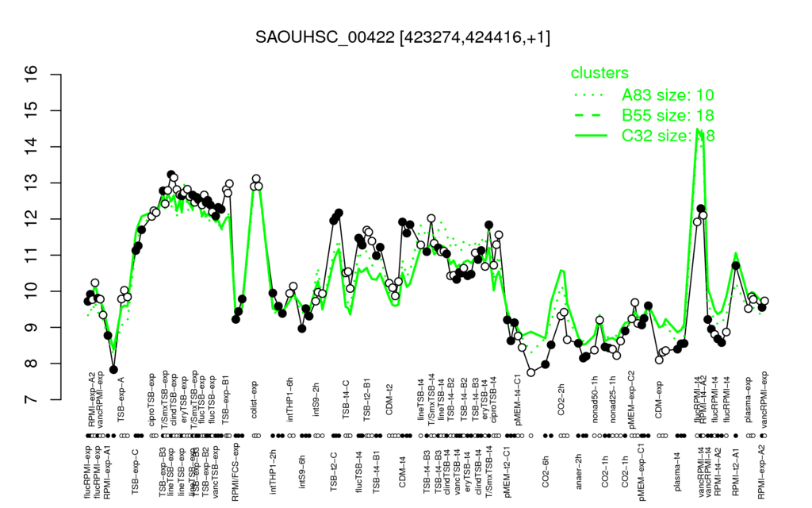Screen dimensions: 812x508
Task: Click y-axis tick label 13
Action: click(32, 183)
